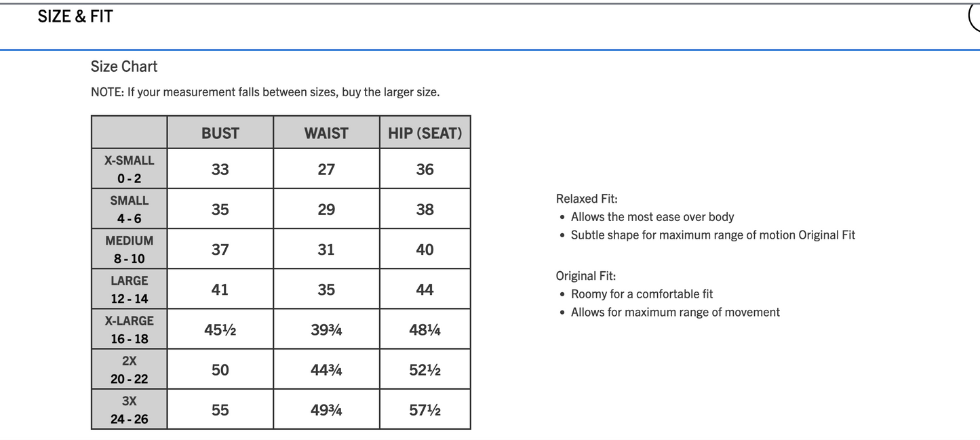The height and width of the screenshot is (440, 980).
Task: Choose the LARGE 12-14 row label
Action: tap(130, 289)
